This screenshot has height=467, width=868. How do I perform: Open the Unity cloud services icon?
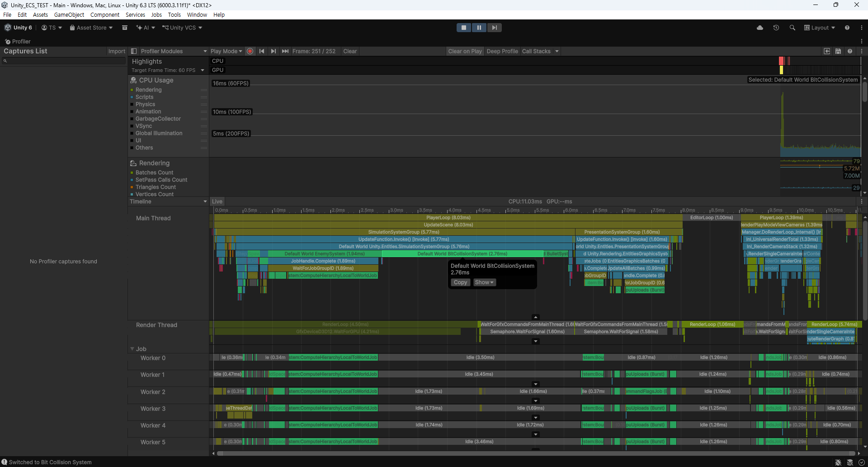tap(760, 28)
